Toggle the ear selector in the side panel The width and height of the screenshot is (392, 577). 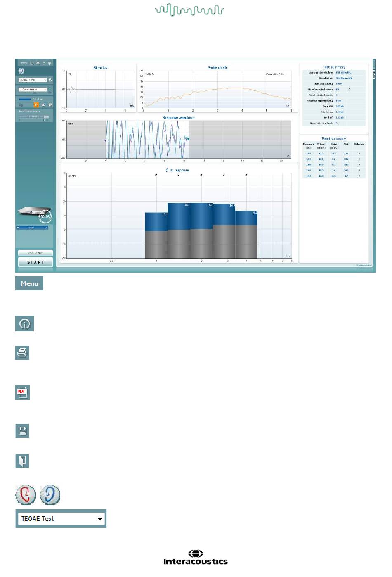[21, 71]
